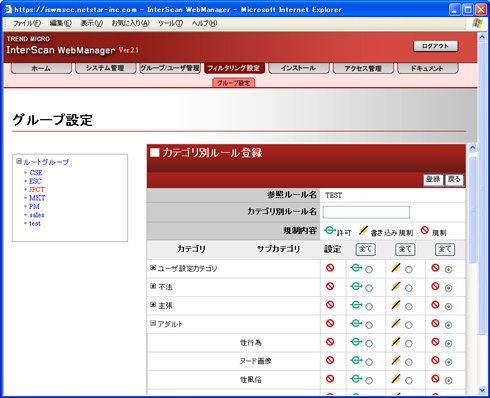Click the inner panel scrollbar thumb
The image size is (490, 398).
(x=472, y=210)
